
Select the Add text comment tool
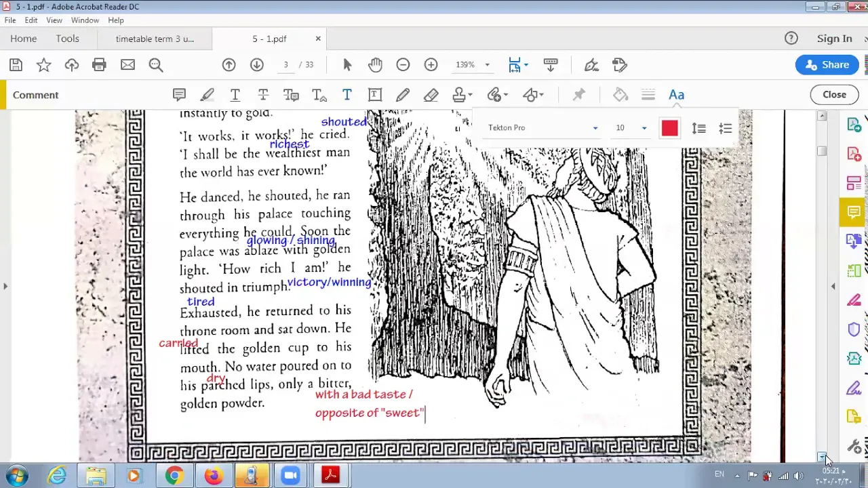(x=347, y=95)
